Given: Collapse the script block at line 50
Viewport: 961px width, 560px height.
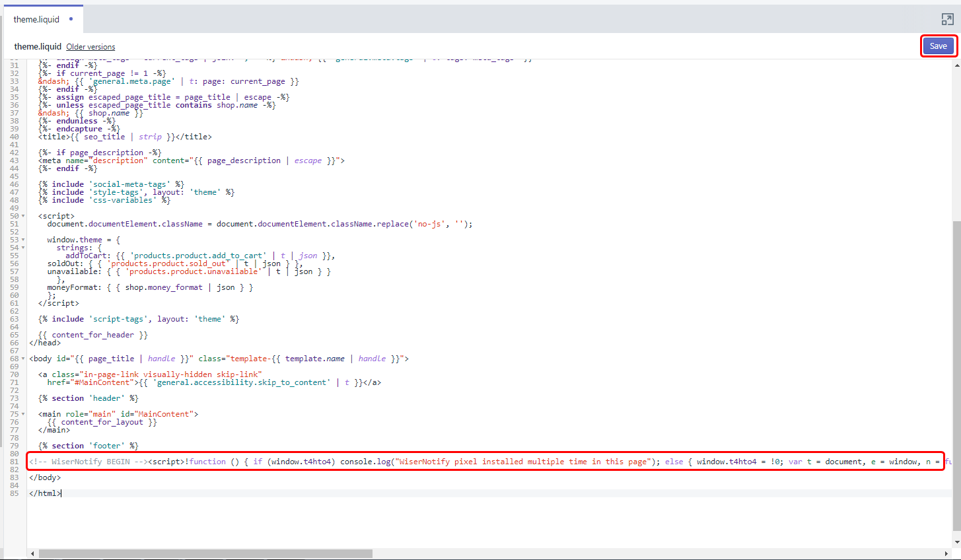Looking at the screenshot, I should pos(23,216).
